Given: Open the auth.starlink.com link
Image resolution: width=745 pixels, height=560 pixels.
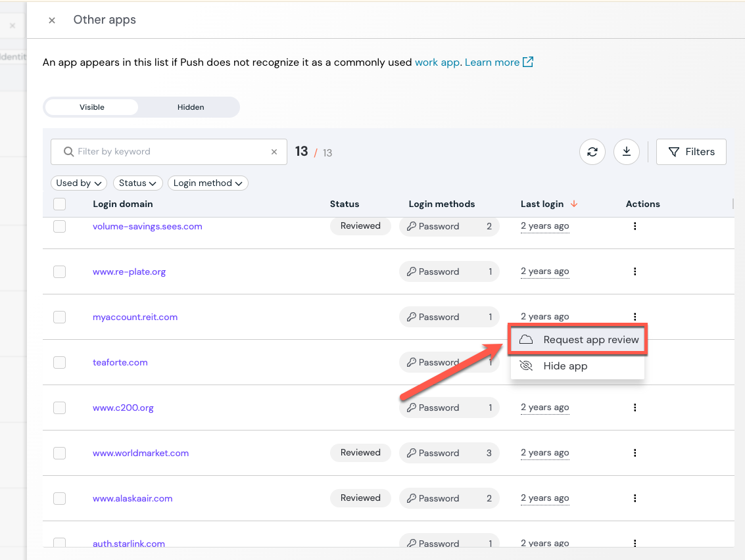Looking at the screenshot, I should (129, 544).
